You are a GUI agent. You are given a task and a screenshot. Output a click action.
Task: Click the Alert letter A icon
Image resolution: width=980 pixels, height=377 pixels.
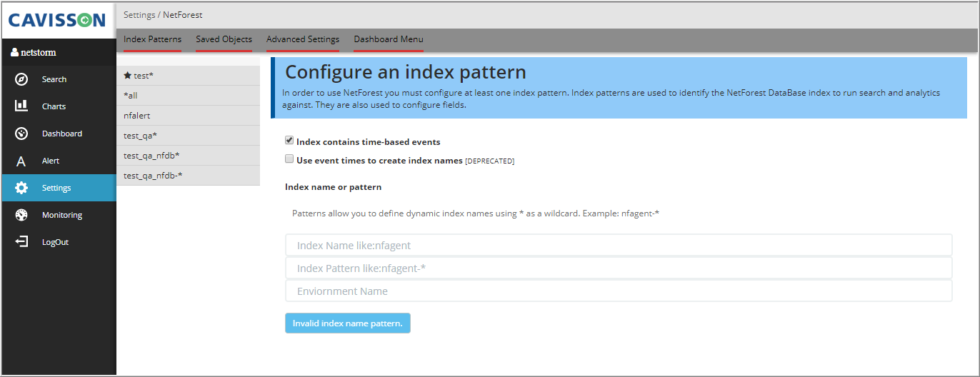[x=21, y=161]
